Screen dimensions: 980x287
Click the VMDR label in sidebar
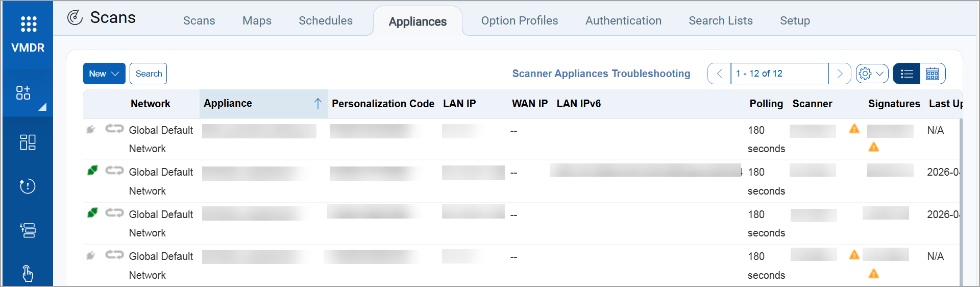28,47
